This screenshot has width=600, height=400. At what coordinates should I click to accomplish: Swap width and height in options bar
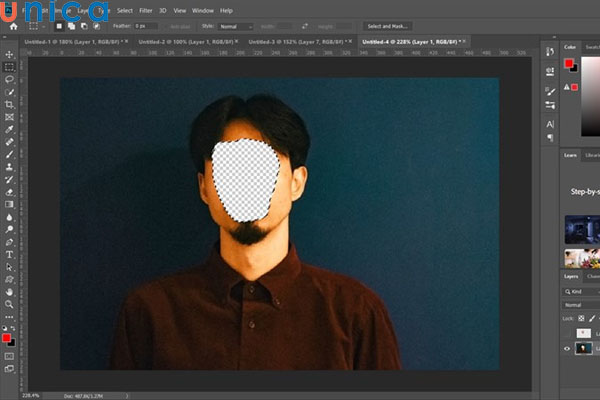point(305,26)
